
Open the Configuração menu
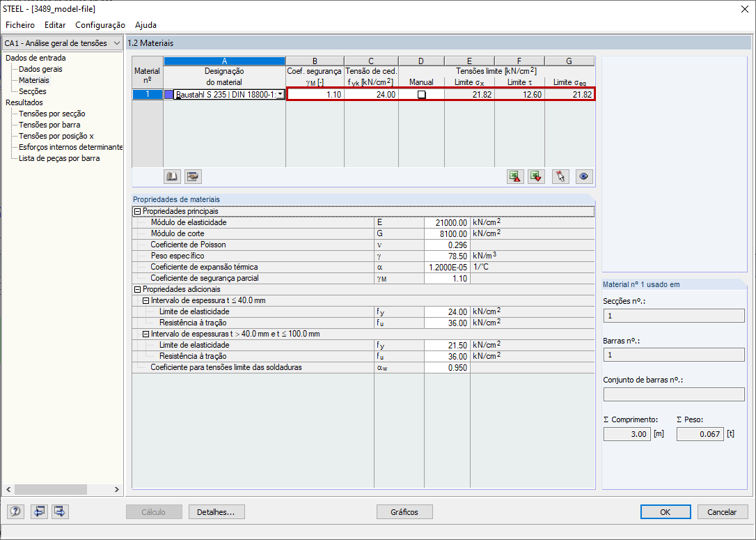click(100, 25)
